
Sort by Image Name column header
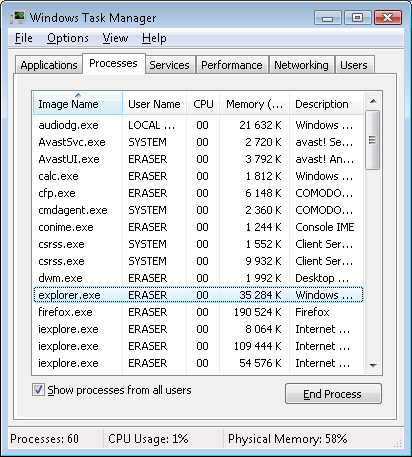pyautogui.click(x=78, y=104)
